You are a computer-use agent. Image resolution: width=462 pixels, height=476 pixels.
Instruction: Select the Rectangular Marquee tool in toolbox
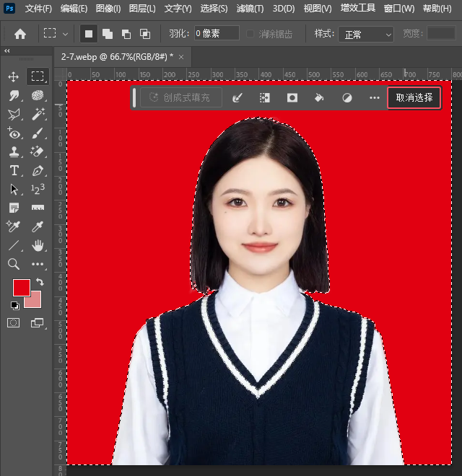[x=38, y=76]
